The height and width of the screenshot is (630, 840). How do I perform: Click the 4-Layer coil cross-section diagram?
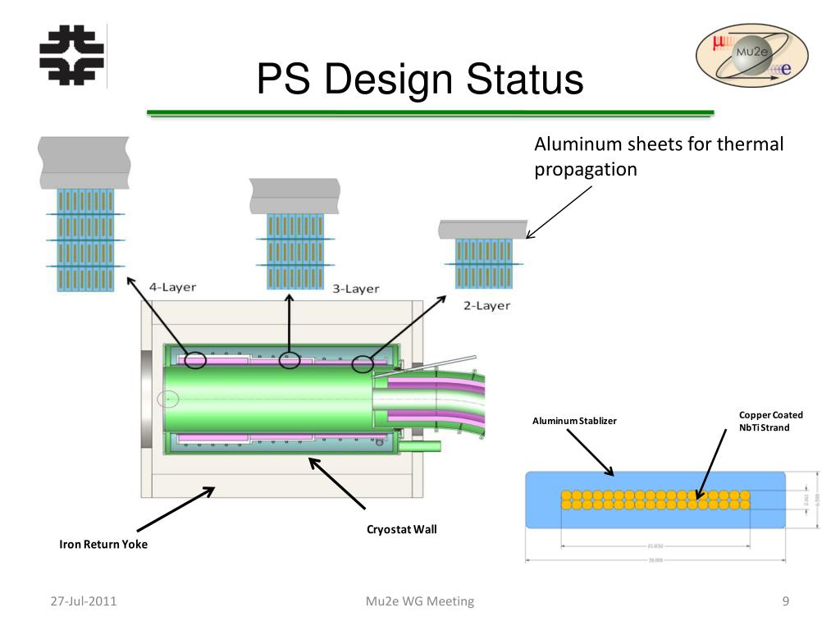pos(84,214)
